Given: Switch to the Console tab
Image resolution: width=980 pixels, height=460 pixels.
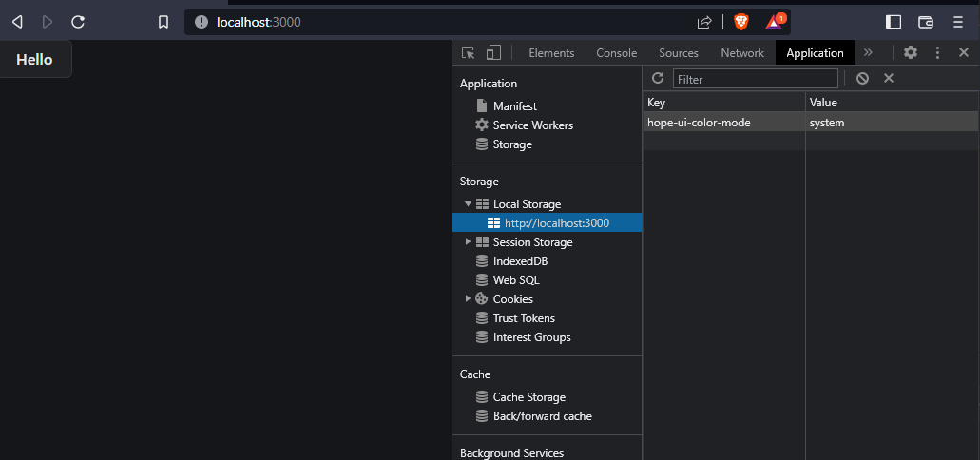Looking at the screenshot, I should click(x=616, y=53).
